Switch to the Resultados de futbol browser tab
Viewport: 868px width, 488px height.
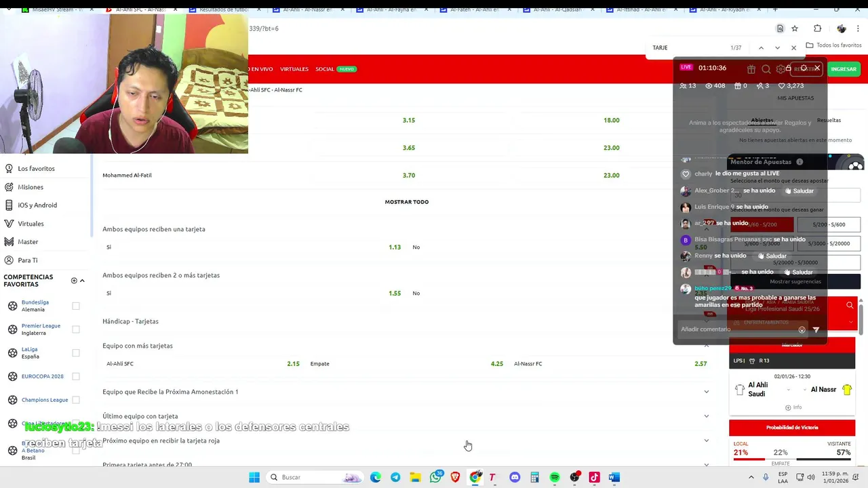coord(224,9)
